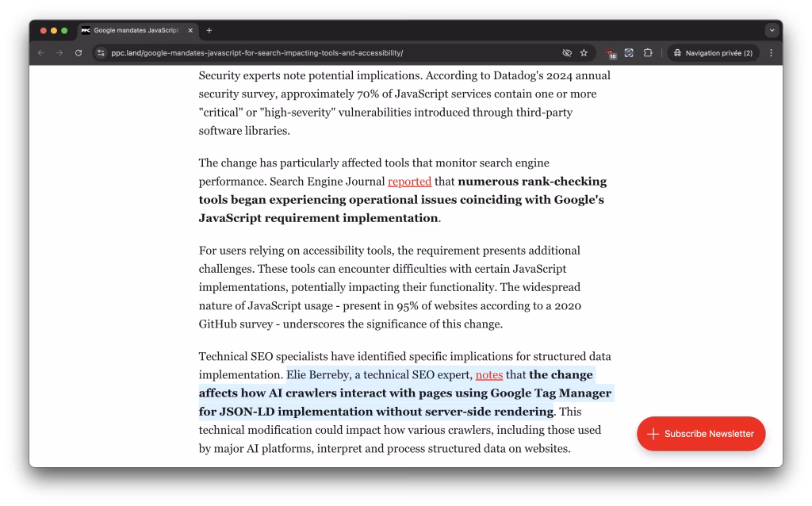Click the crossed-out eye tracking protection icon
This screenshot has width=812, height=506.
pyautogui.click(x=567, y=53)
